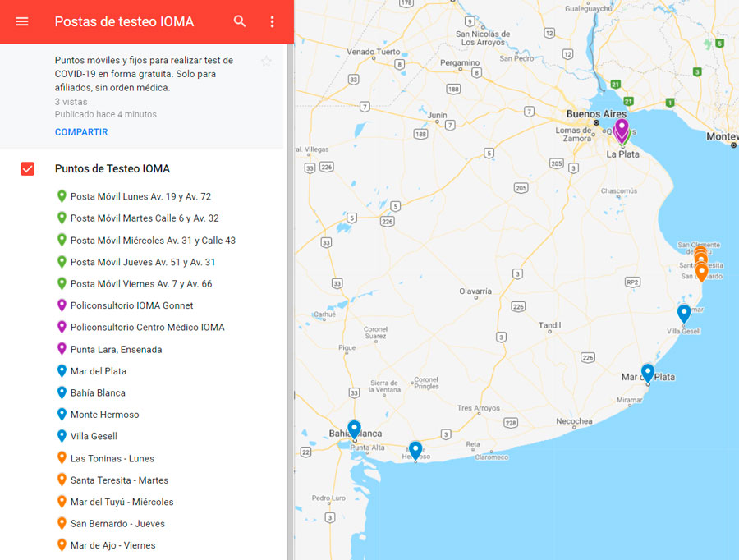Click purple pin beside Punta Lara, Ensenada
Viewport: 739px width, 560px height.
pos(62,349)
